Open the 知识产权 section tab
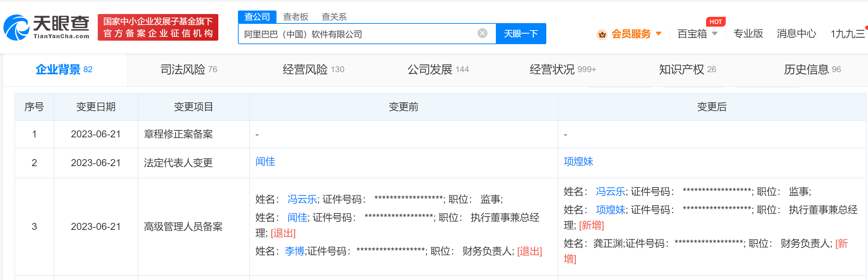This screenshot has height=280, width=868. coord(688,69)
